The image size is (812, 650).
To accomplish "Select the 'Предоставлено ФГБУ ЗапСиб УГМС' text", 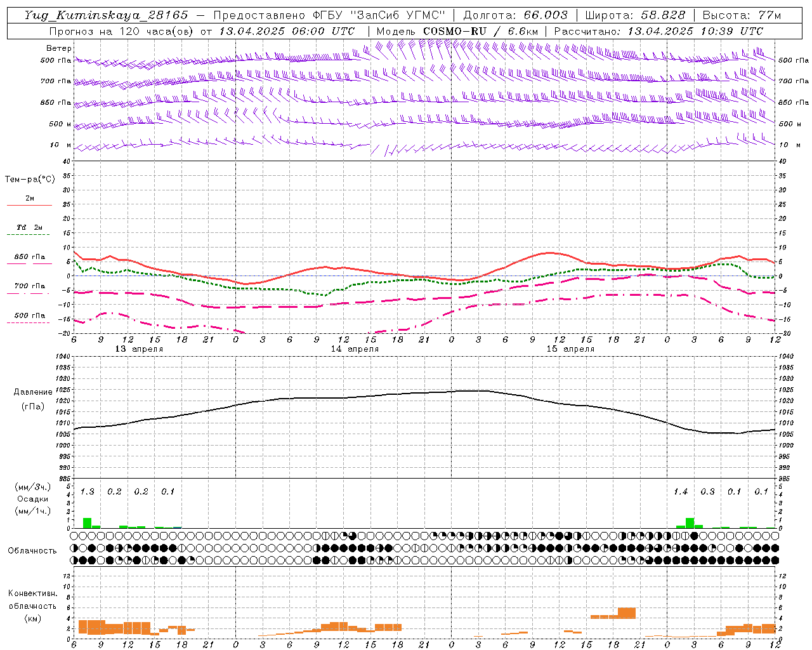I will point(329,15).
